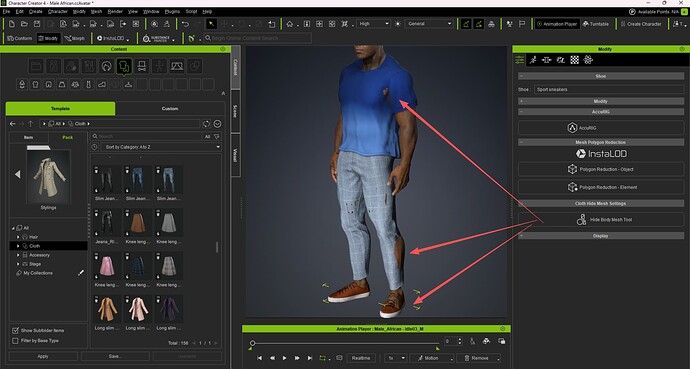Open the Character menu
The height and width of the screenshot is (369, 690).
[58, 11]
